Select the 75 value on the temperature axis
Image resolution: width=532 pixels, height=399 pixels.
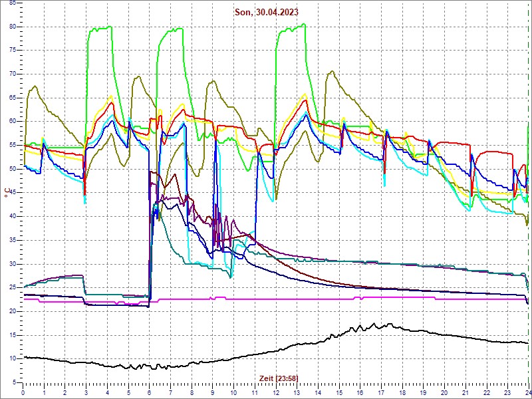[x=11, y=51]
